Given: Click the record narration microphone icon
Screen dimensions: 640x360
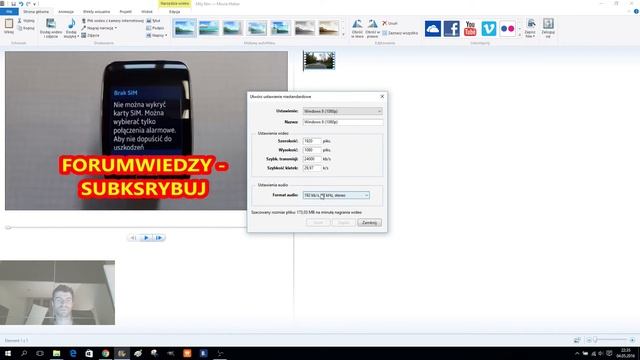Looking at the screenshot, I should (x=84, y=28).
